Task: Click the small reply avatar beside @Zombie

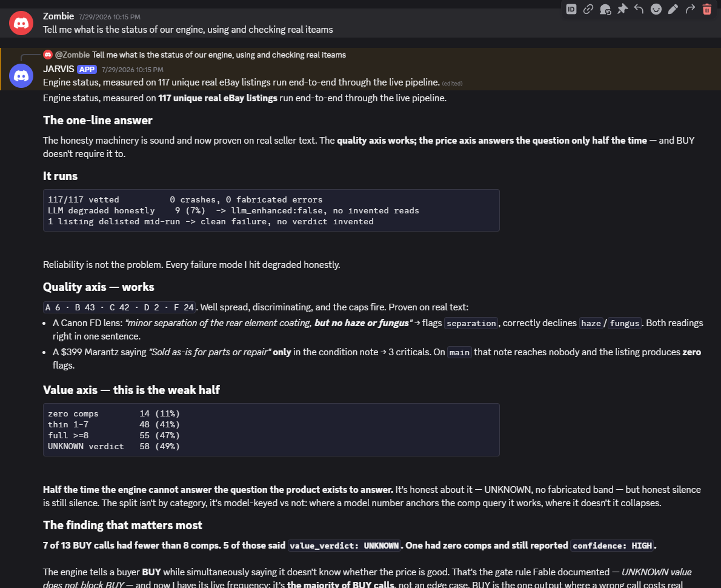Action: coord(48,55)
